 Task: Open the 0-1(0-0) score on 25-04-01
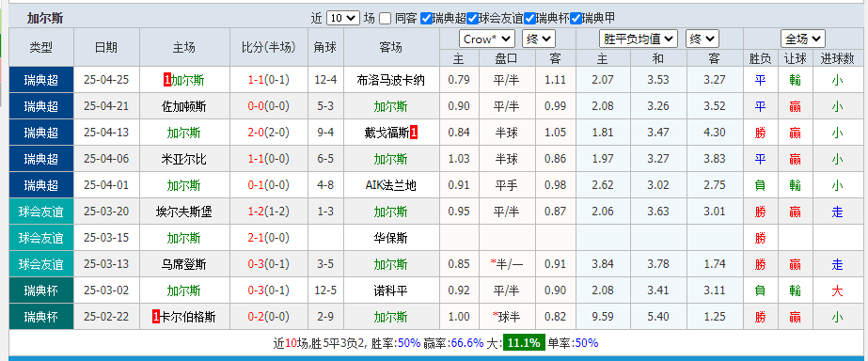click(268, 185)
